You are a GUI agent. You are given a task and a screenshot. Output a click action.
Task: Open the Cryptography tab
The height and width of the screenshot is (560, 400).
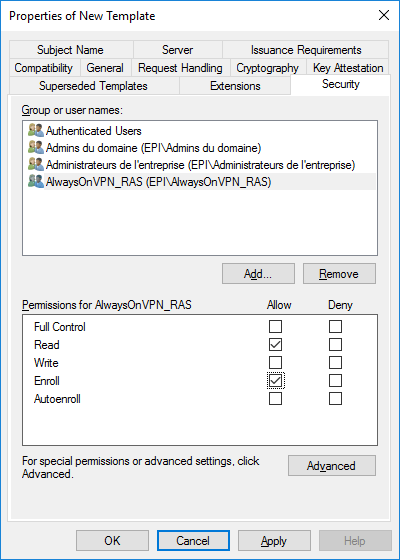coord(268,68)
